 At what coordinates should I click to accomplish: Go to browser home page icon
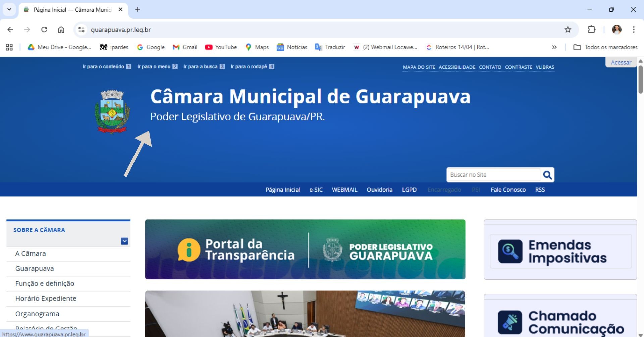click(x=61, y=30)
